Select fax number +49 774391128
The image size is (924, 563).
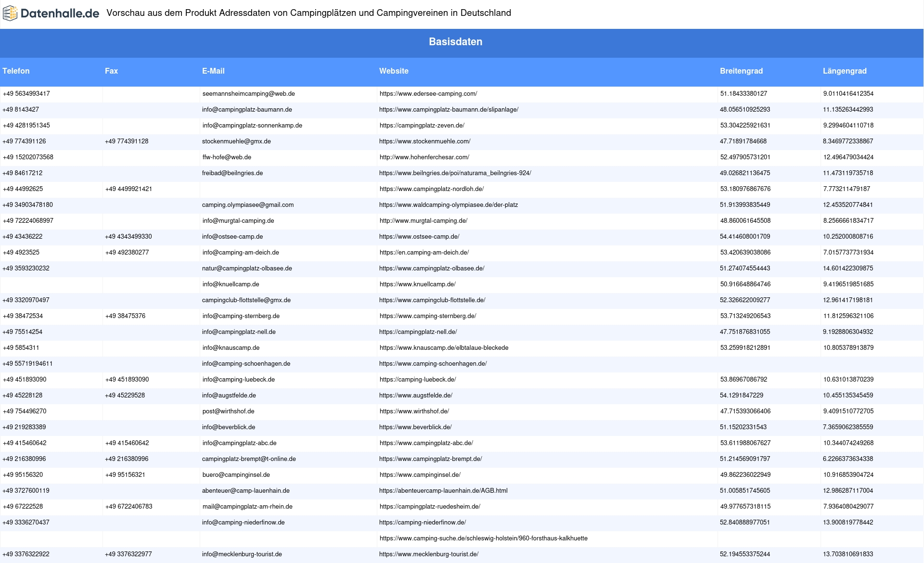pyautogui.click(x=127, y=141)
